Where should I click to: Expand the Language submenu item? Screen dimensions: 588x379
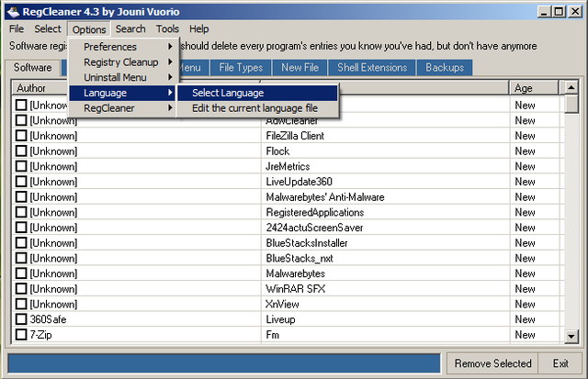(122, 93)
